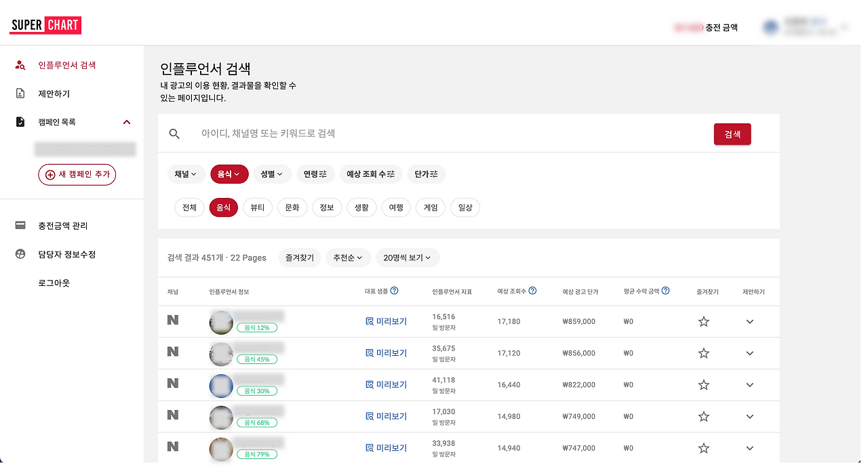
Task: Select the 정보 category chip
Action: (327, 207)
